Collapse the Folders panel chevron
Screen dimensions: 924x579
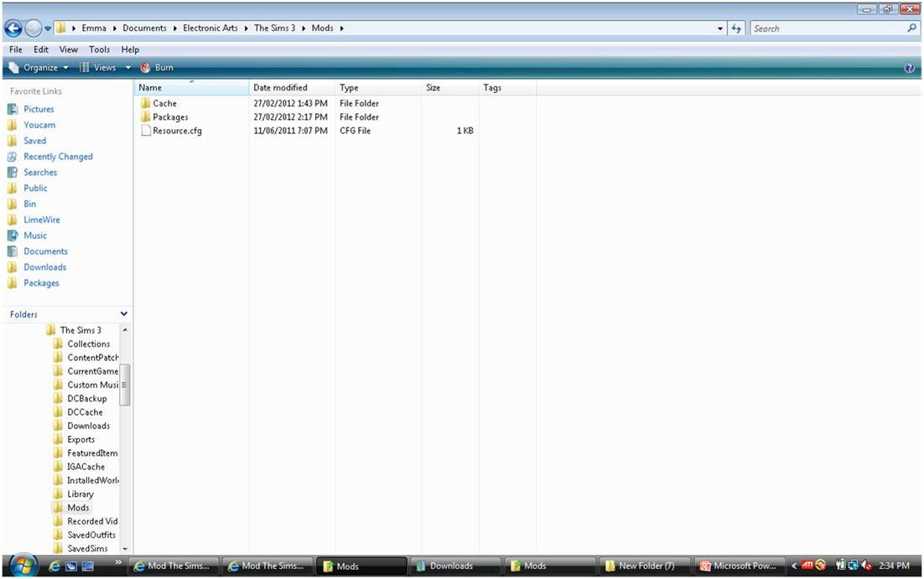[123, 313]
